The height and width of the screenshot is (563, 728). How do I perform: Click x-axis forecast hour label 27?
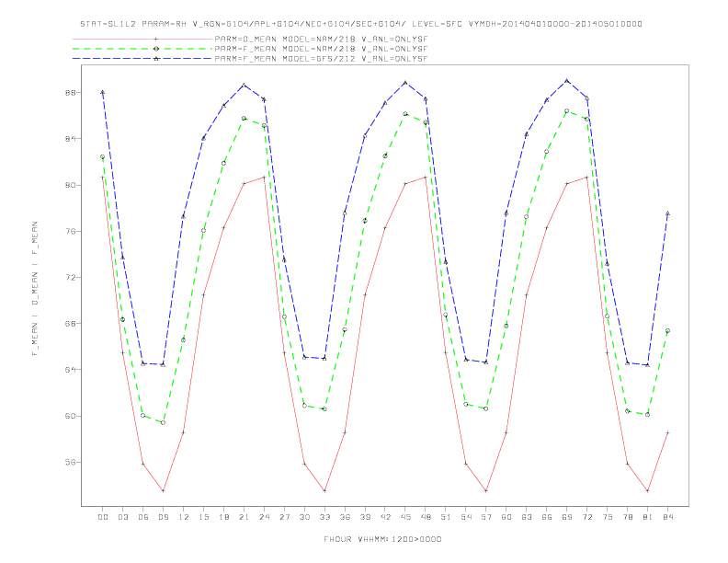click(284, 517)
